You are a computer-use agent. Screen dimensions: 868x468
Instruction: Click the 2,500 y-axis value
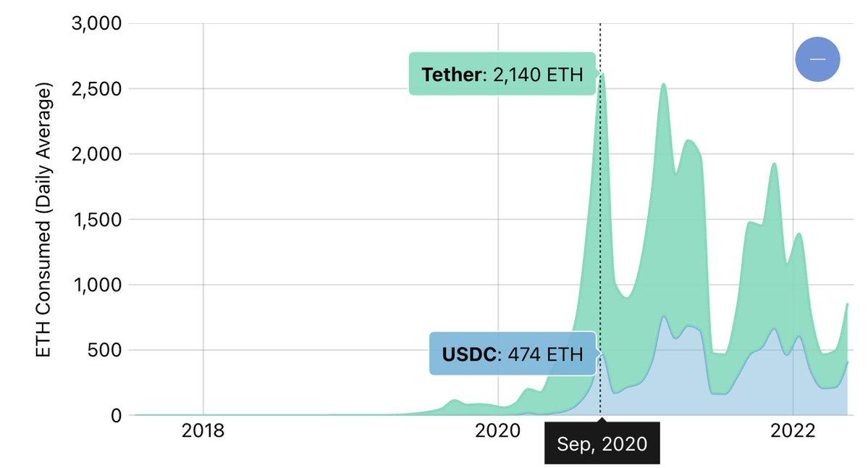coord(98,89)
